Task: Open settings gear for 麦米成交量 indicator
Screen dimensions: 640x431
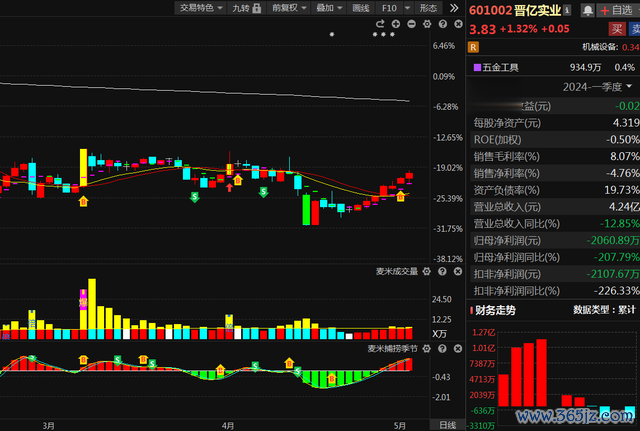Action: (x=427, y=271)
